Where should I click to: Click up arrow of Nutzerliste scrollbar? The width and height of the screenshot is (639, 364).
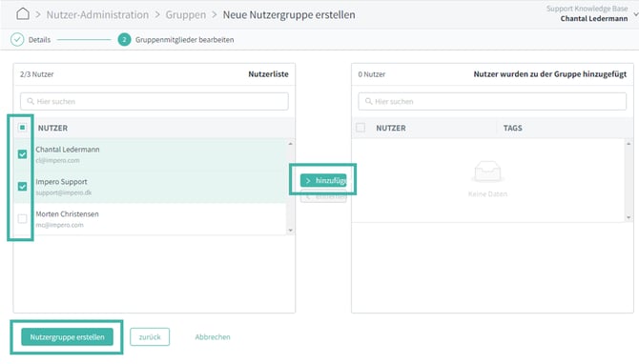tap(290, 144)
